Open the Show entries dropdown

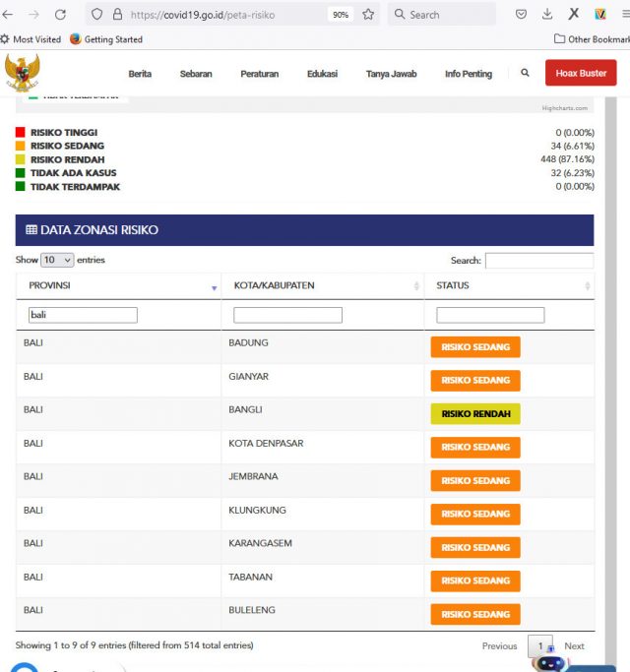(56, 260)
